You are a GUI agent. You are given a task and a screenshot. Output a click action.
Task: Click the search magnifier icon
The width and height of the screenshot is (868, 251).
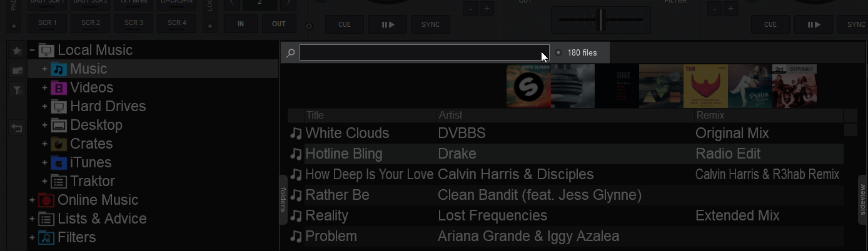pyautogui.click(x=290, y=53)
